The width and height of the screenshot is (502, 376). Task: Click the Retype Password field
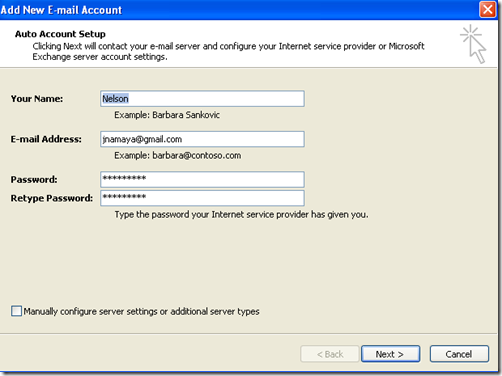point(202,198)
